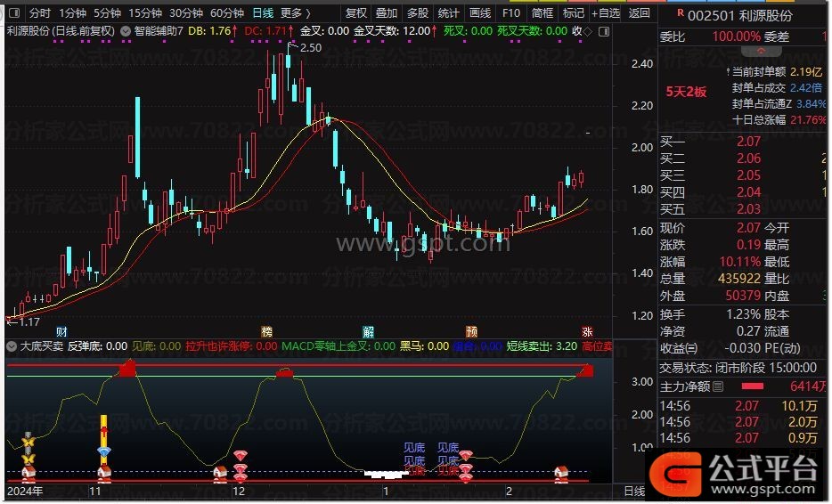Image resolution: width=832 pixels, height=504 pixels.
Task: Activate the 画线 drawing tools
Action: point(479,12)
